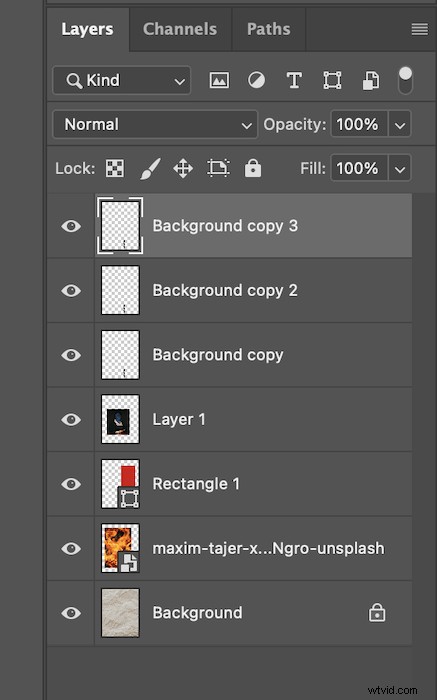Select the maxim-tajer unsplash layer thumbnail

(121, 548)
